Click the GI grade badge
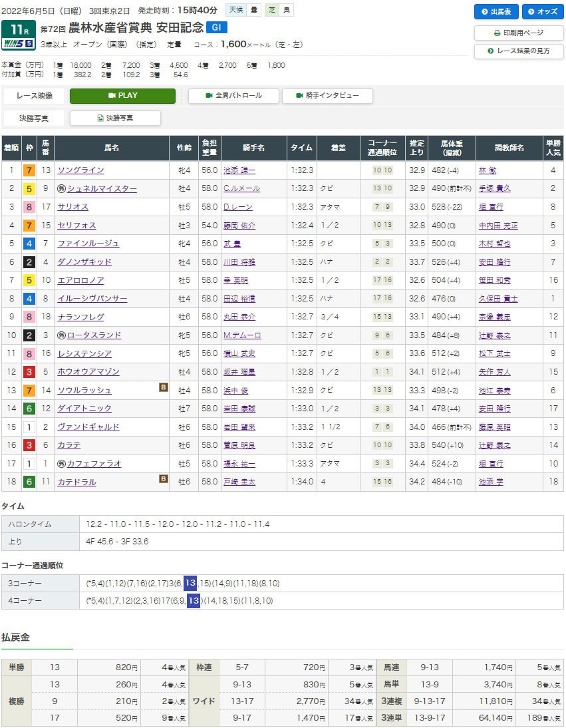The image size is (566, 728). pos(216,28)
